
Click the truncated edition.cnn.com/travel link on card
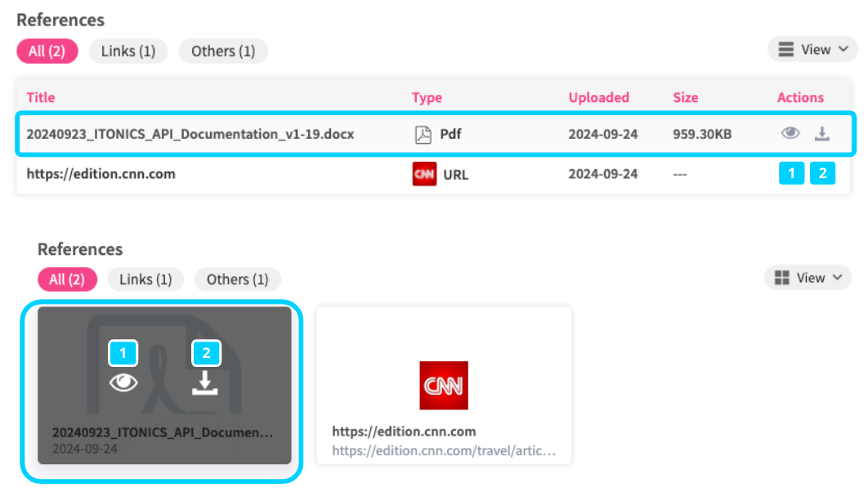[444, 450]
